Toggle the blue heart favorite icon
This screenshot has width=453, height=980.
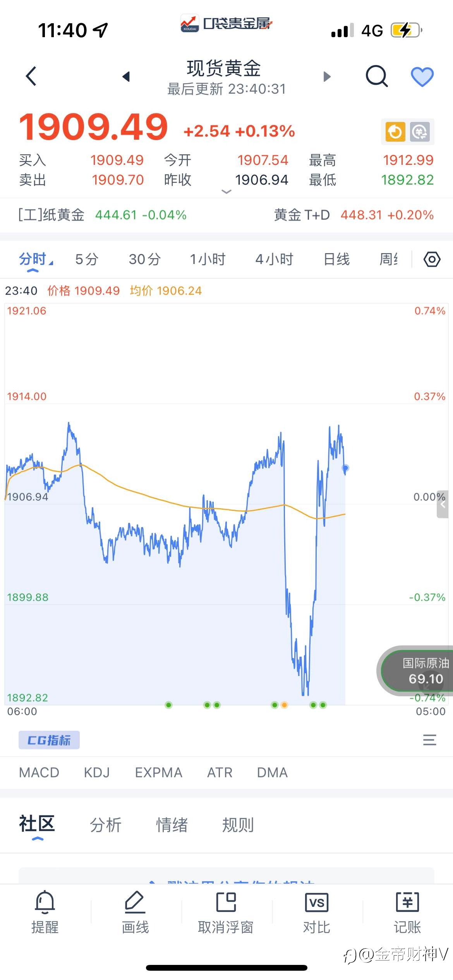click(422, 77)
